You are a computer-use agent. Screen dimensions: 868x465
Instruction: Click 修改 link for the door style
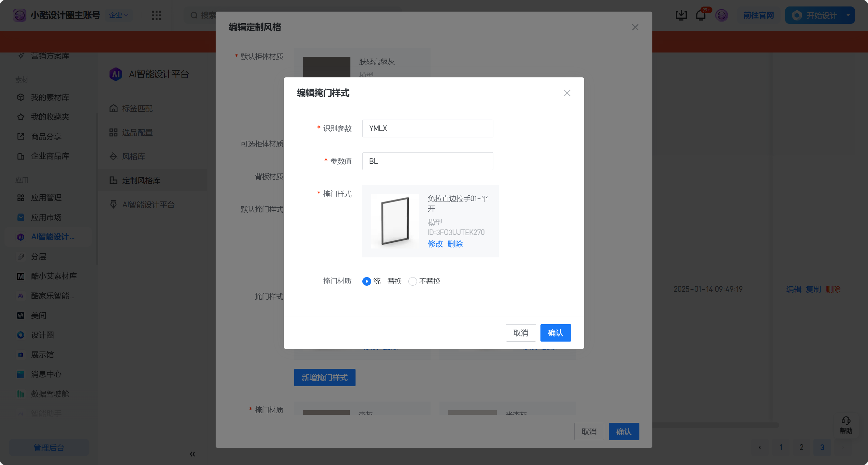435,244
